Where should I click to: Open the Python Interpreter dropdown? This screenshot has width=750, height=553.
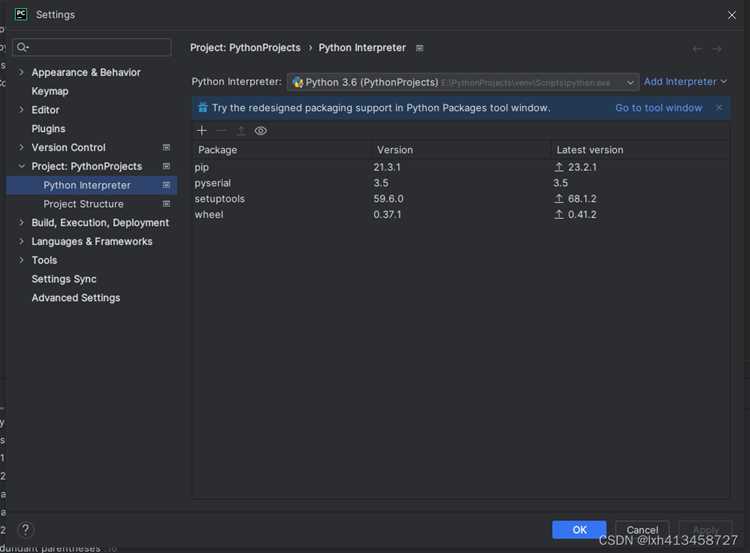[x=463, y=82]
